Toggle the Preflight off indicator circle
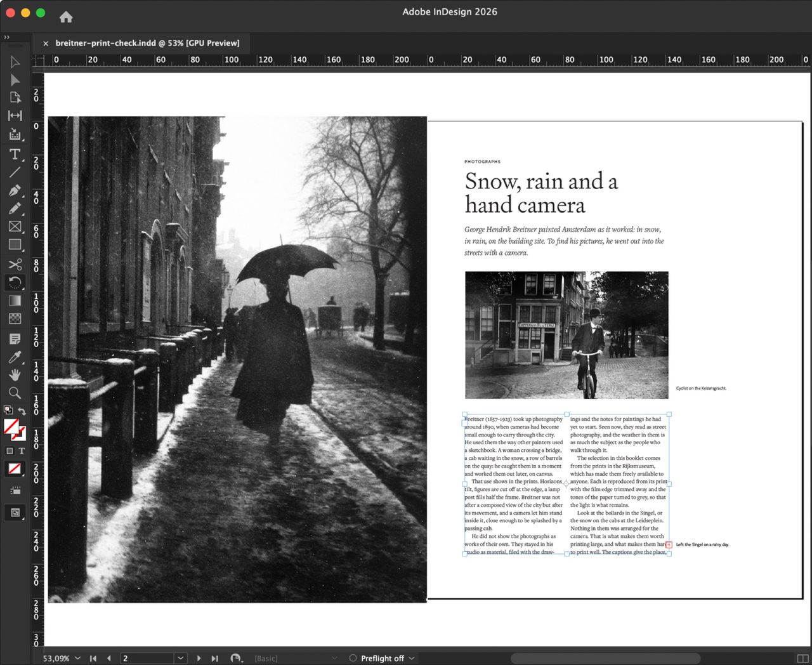This screenshot has height=665, width=812. (353, 658)
